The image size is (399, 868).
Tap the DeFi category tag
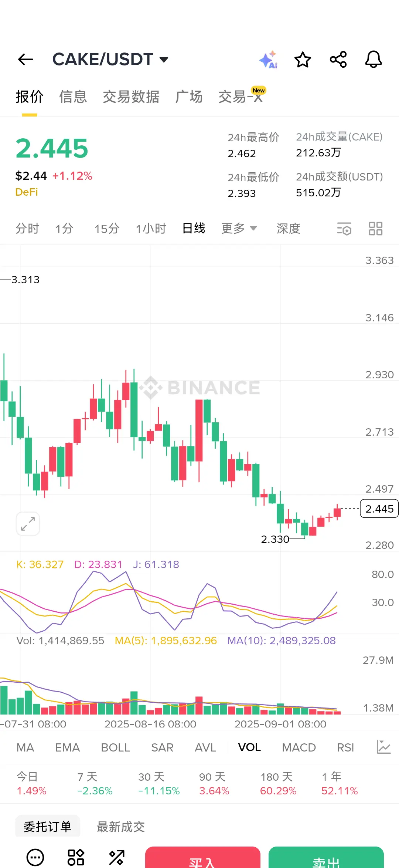pyautogui.click(x=27, y=192)
